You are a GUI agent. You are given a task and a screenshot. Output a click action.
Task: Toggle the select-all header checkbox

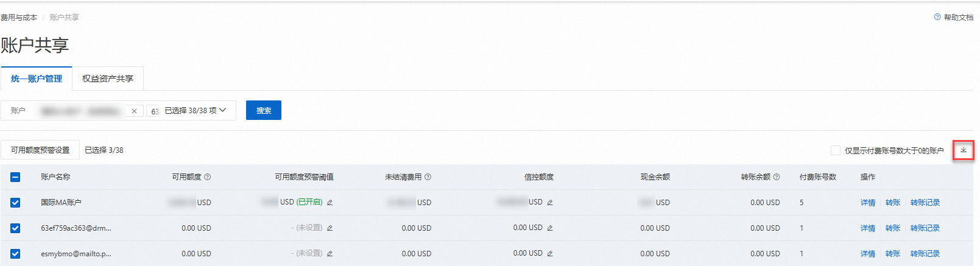15,177
